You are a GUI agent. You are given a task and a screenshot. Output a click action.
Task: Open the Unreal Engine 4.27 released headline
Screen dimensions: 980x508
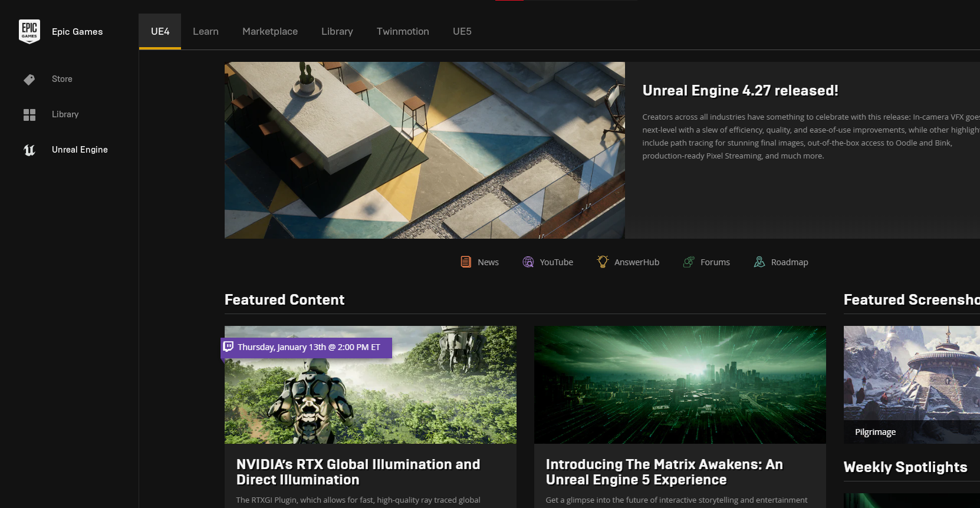[740, 90]
